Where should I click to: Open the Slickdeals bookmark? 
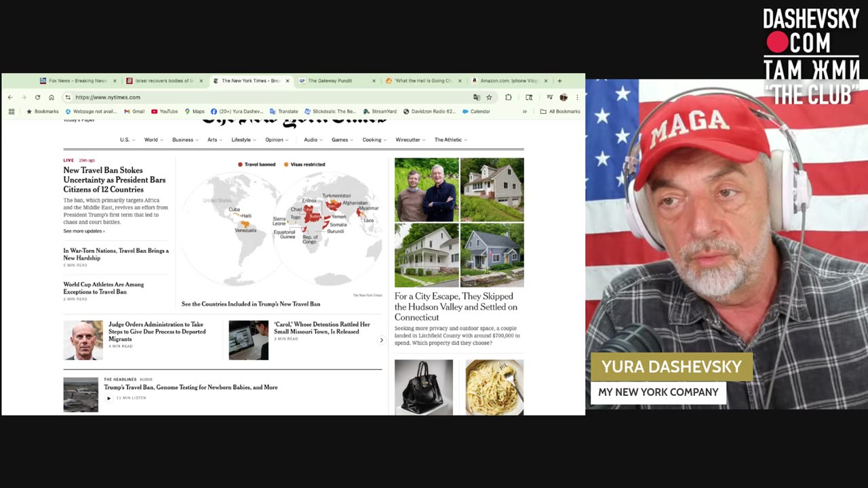tap(330, 111)
